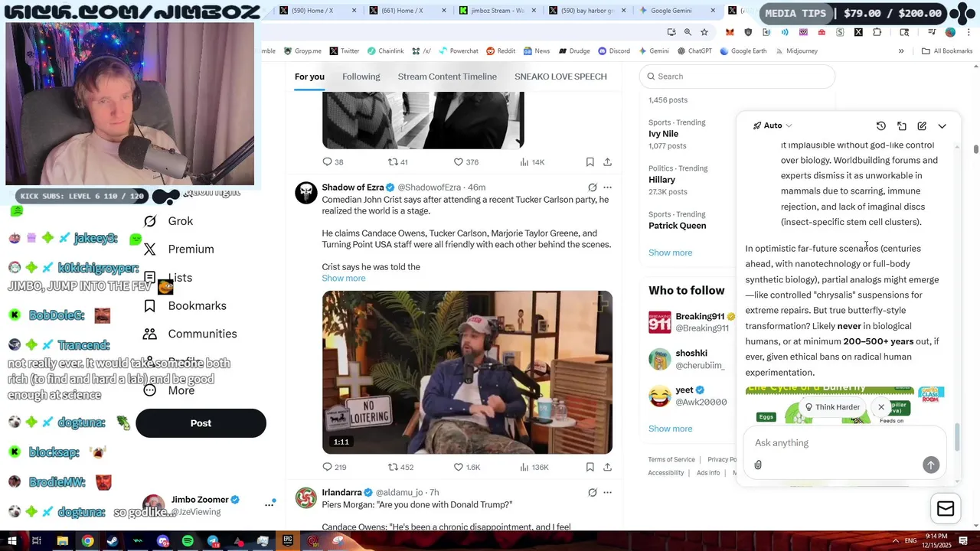Open Terms of Service link
This screenshot has width=980, height=551.
coord(671,460)
